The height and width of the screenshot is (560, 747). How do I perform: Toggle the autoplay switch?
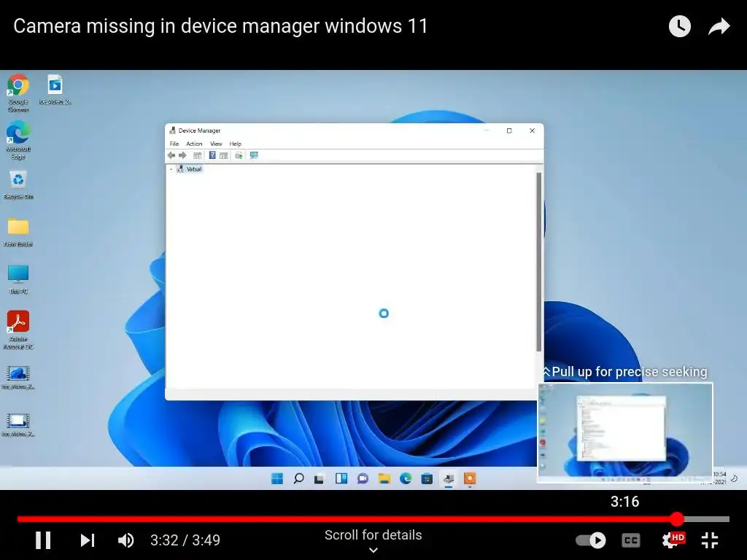(590, 540)
